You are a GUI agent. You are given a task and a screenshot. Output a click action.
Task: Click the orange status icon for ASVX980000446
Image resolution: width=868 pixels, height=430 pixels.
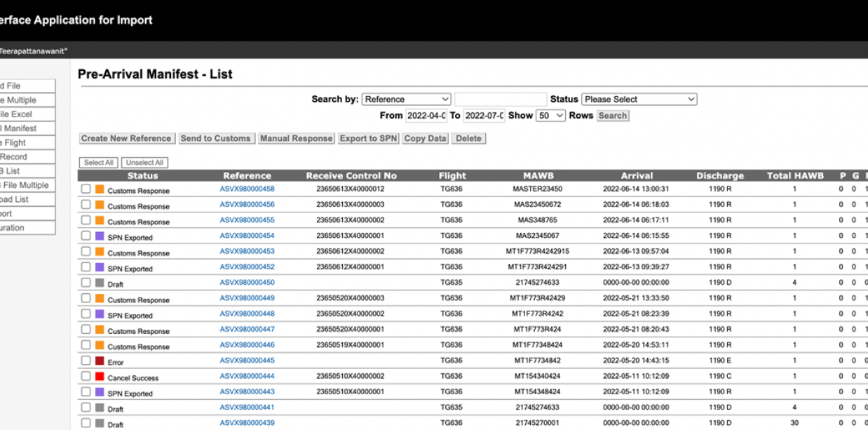[x=100, y=346]
